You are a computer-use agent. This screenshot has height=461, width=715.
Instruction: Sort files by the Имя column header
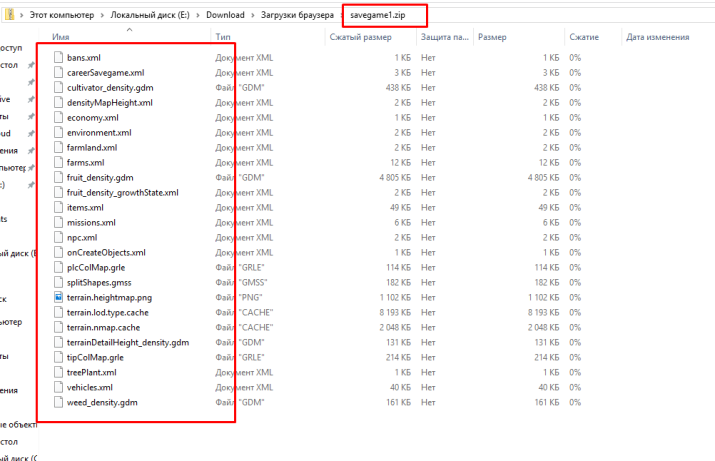(x=60, y=37)
